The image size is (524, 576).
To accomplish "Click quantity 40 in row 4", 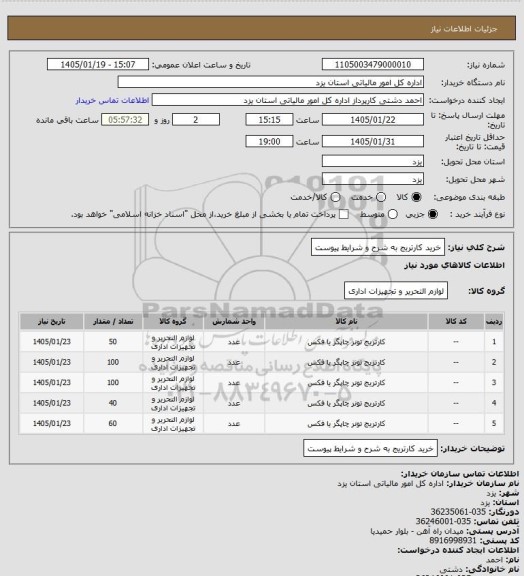I will [x=113, y=403].
